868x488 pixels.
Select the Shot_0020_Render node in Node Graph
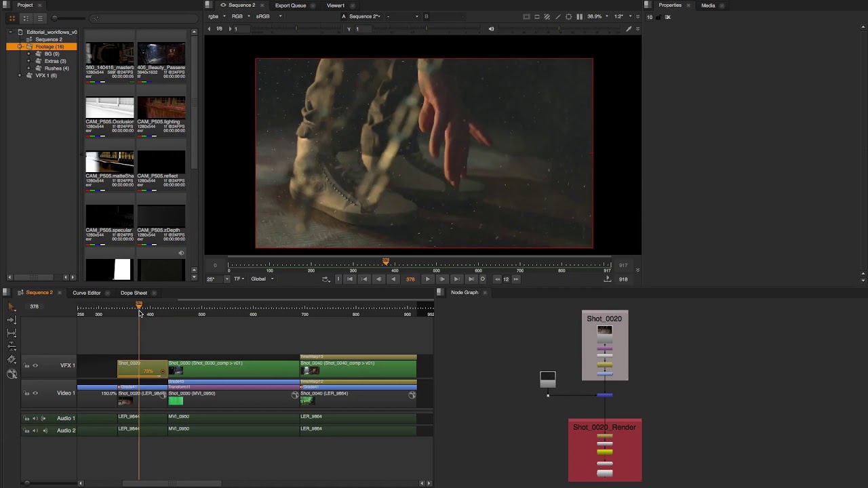pyautogui.click(x=605, y=450)
